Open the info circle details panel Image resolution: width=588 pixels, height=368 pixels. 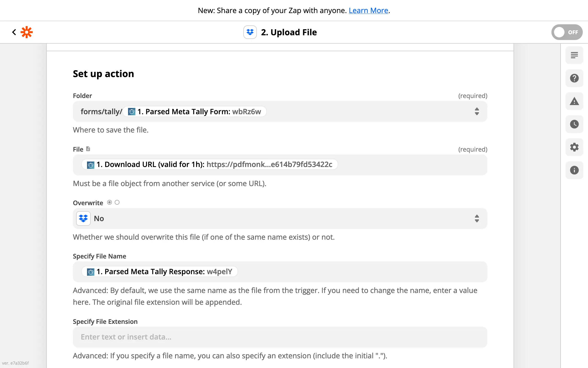574,170
